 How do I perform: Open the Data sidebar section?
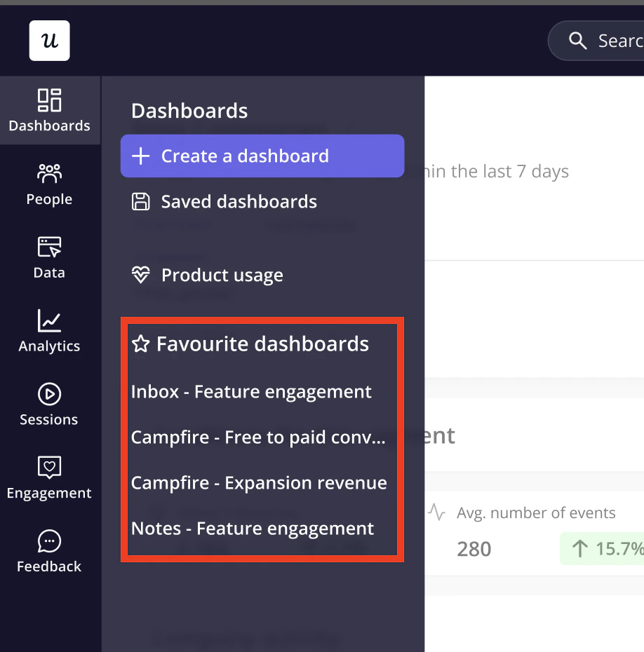click(x=50, y=258)
